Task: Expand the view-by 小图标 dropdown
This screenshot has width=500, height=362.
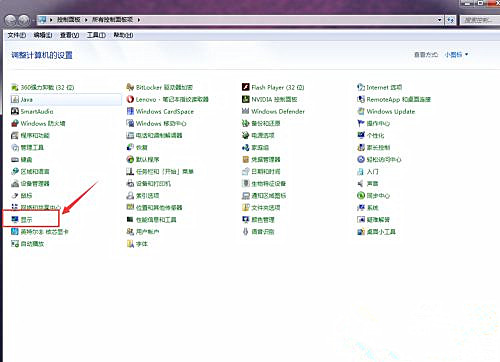Action: click(456, 54)
